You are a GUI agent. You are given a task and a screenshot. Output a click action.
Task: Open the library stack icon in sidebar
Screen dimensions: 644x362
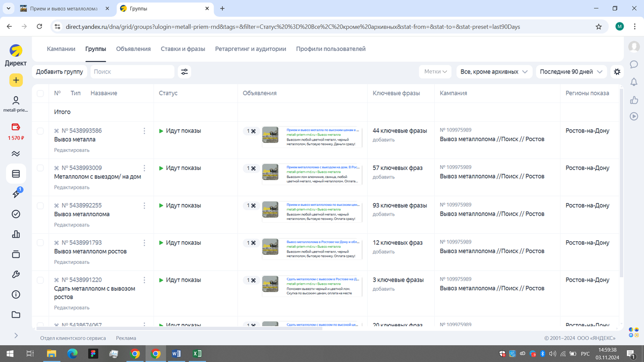click(x=16, y=254)
